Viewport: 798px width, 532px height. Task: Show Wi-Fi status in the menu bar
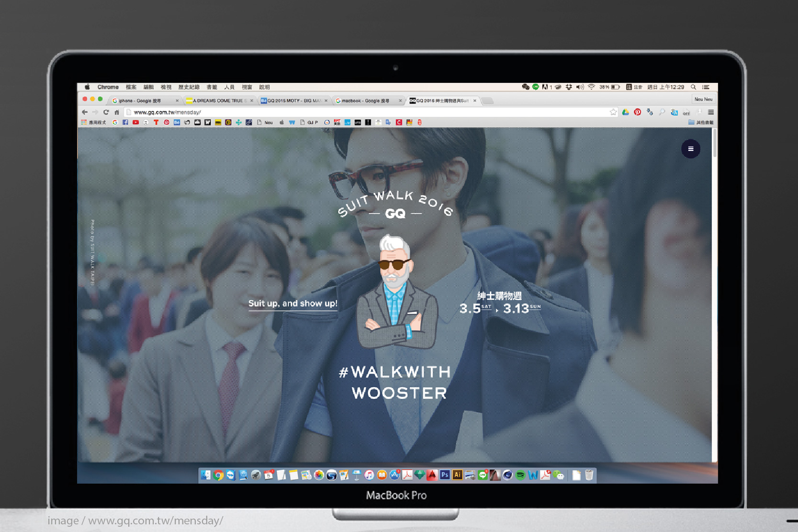592,87
